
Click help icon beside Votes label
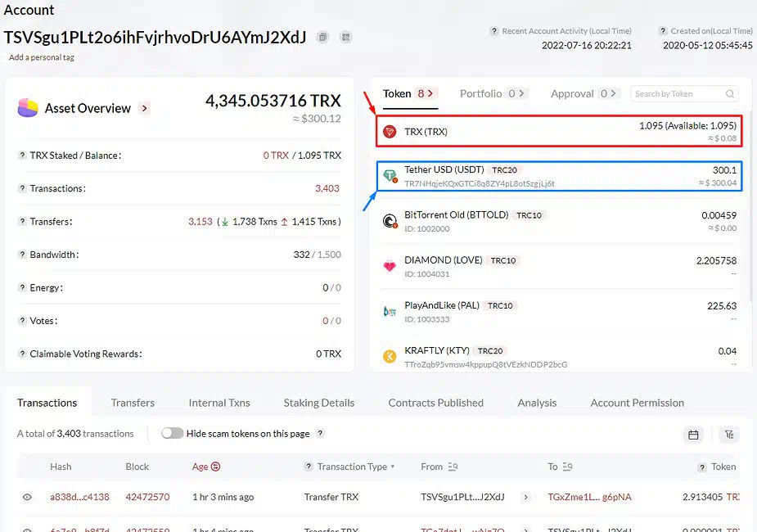point(22,321)
